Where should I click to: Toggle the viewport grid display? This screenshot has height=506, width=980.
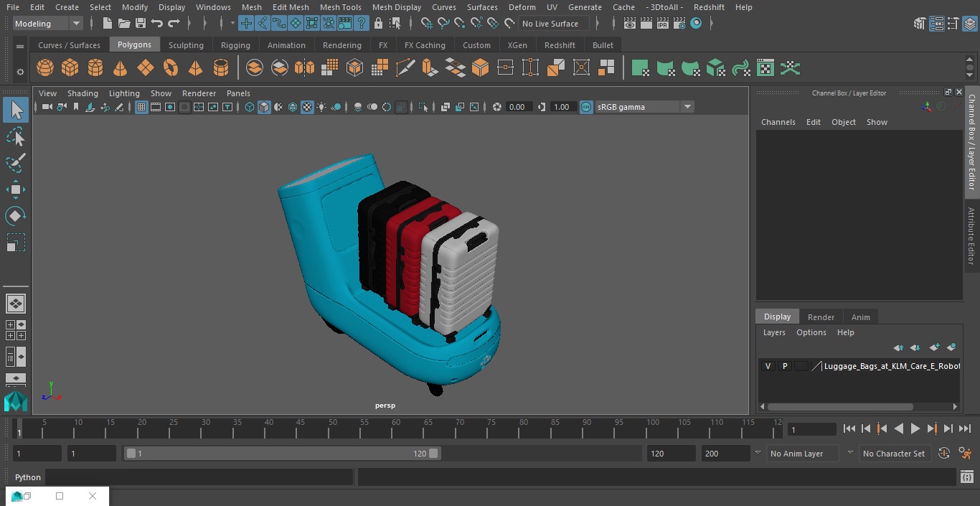pos(141,107)
